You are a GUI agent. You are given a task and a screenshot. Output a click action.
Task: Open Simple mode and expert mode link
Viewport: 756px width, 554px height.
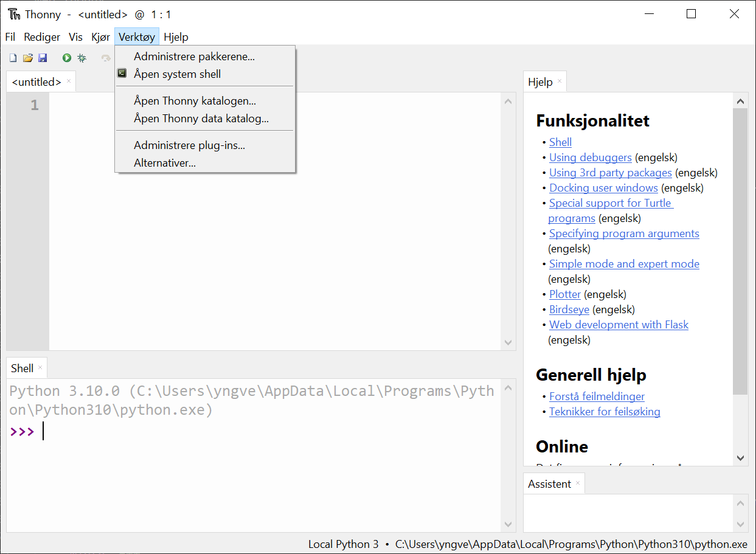point(624,264)
